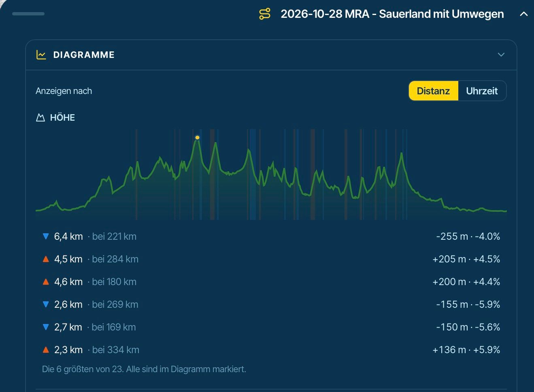Click the Diagramme chart icon

[41, 55]
